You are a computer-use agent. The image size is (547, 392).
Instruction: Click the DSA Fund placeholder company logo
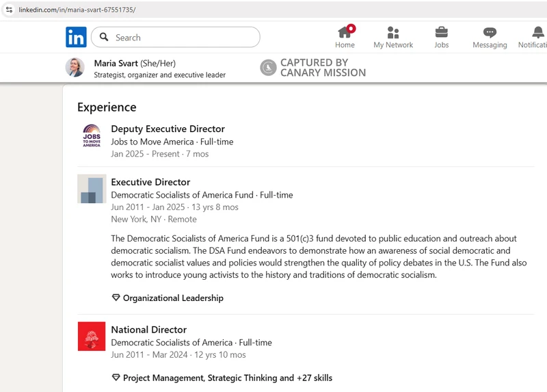click(92, 189)
